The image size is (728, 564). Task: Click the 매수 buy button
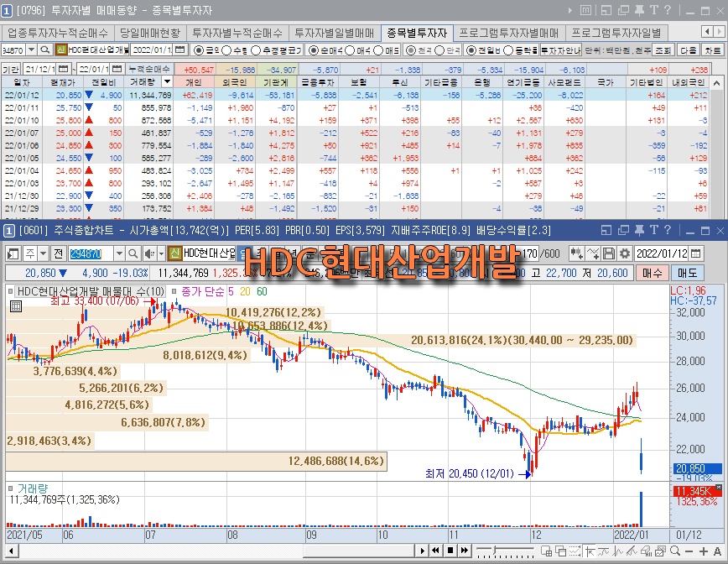click(653, 273)
